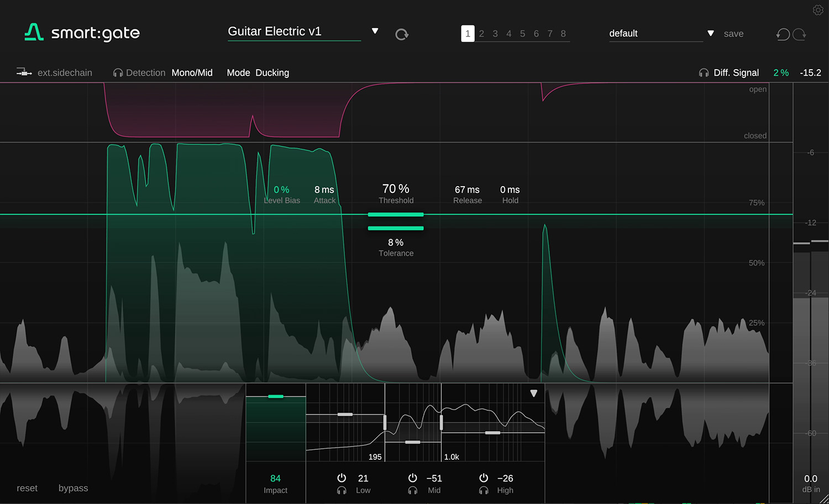Select state slot 7
Screen dimensions: 829x504
[x=550, y=34]
